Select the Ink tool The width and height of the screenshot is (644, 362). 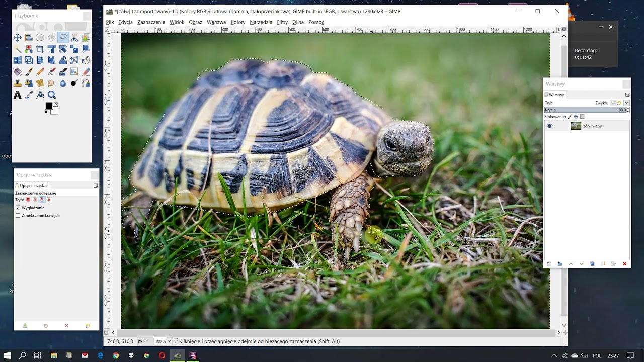[63, 72]
